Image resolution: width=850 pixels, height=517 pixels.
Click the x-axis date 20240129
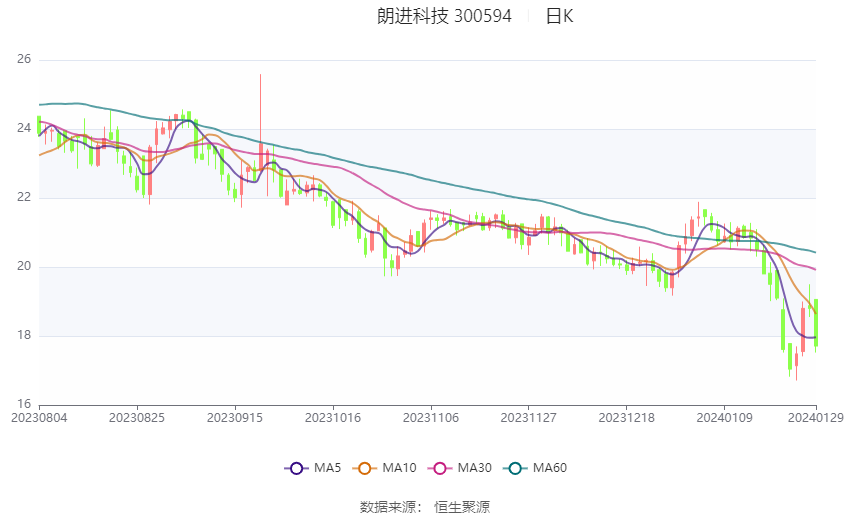(x=816, y=418)
